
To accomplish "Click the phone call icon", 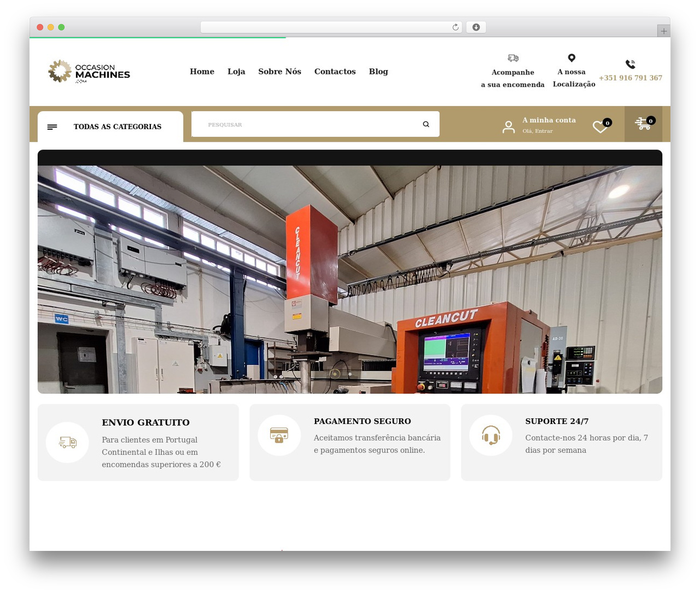I will tap(631, 64).
